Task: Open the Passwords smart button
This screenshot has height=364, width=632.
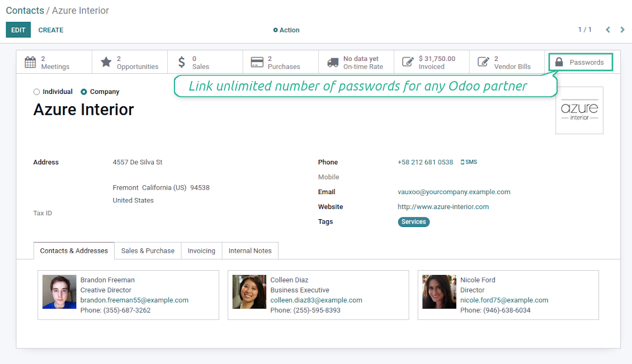Action: [x=581, y=62]
